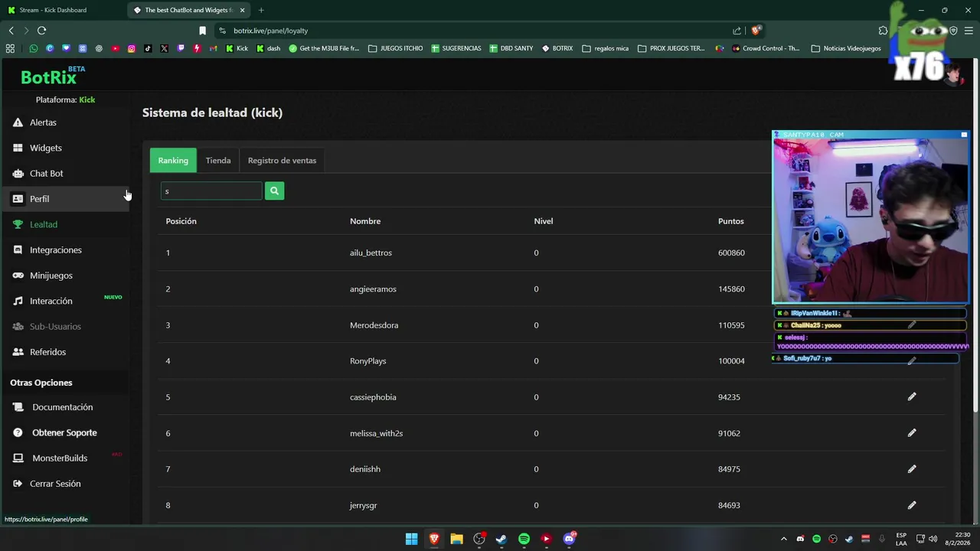This screenshot has height=551, width=980.
Task: Open the Instagram bookmark icon
Action: [132, 48]
